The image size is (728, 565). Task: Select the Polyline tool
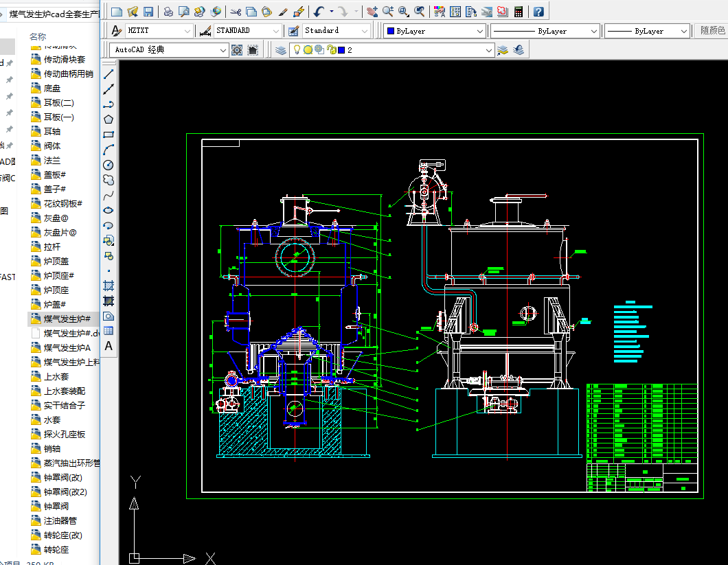click(x=109, y=104)
